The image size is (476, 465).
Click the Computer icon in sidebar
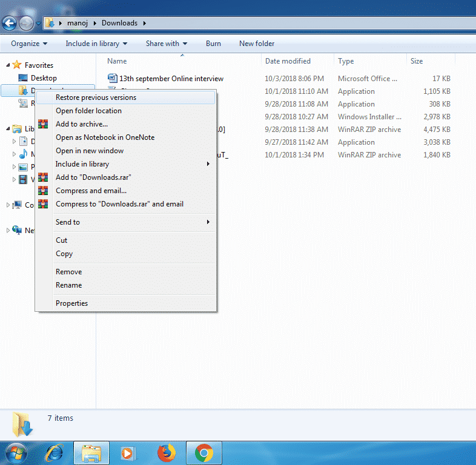coord(17,205)
